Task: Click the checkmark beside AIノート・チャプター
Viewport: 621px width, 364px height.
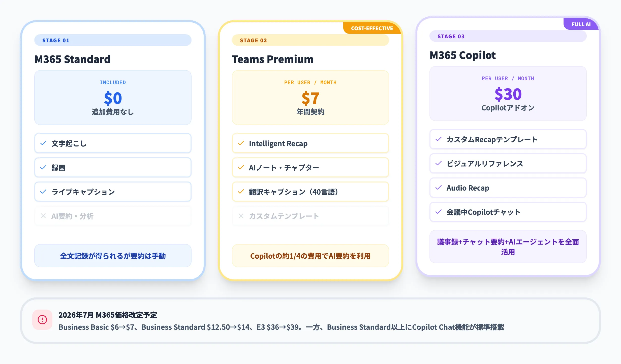Action: tap(241, 167)
